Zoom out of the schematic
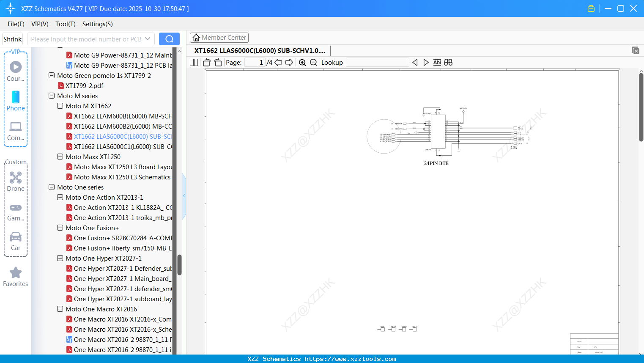 coord(313,63)
